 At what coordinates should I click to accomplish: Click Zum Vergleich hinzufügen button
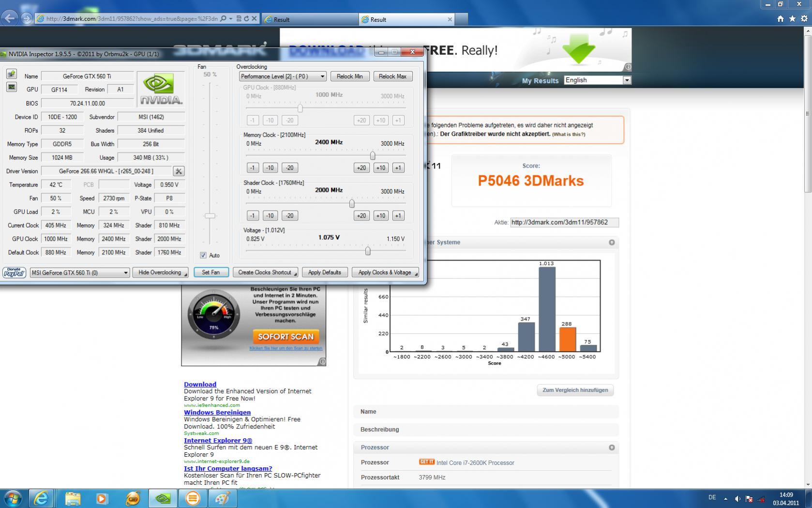point(575,390)
